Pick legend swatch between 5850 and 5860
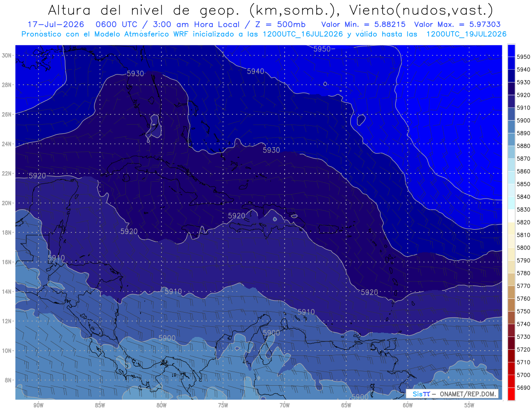Image resolution: width=532 pixels, height=411 pixels. pyautogui.click(x=511, y=177)
